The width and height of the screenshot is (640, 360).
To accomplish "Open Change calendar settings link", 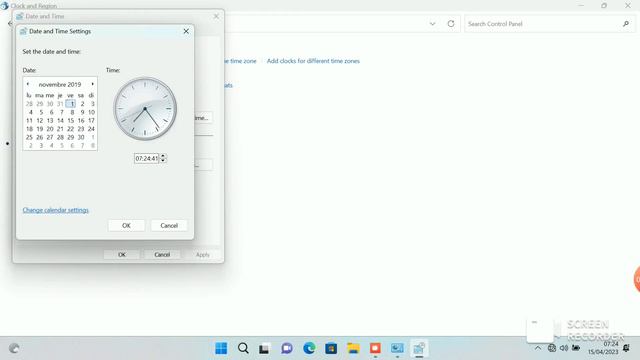I will coord(56,210).
